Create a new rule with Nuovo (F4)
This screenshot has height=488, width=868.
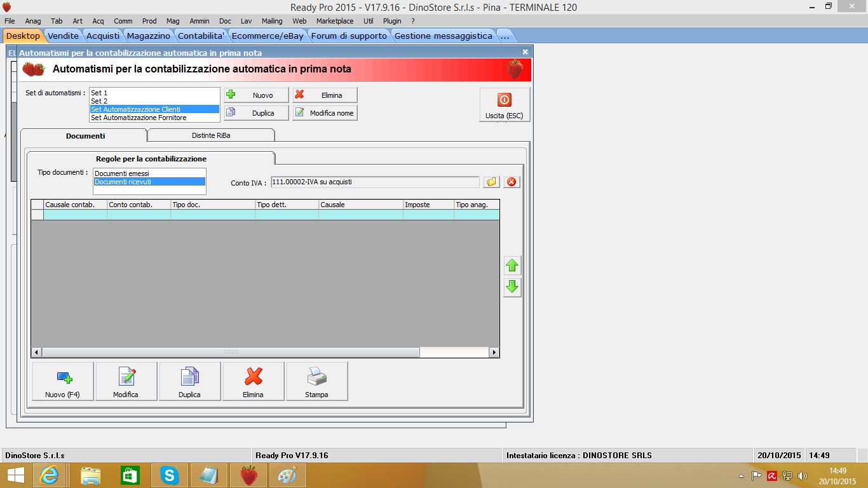tap(63, 381)
